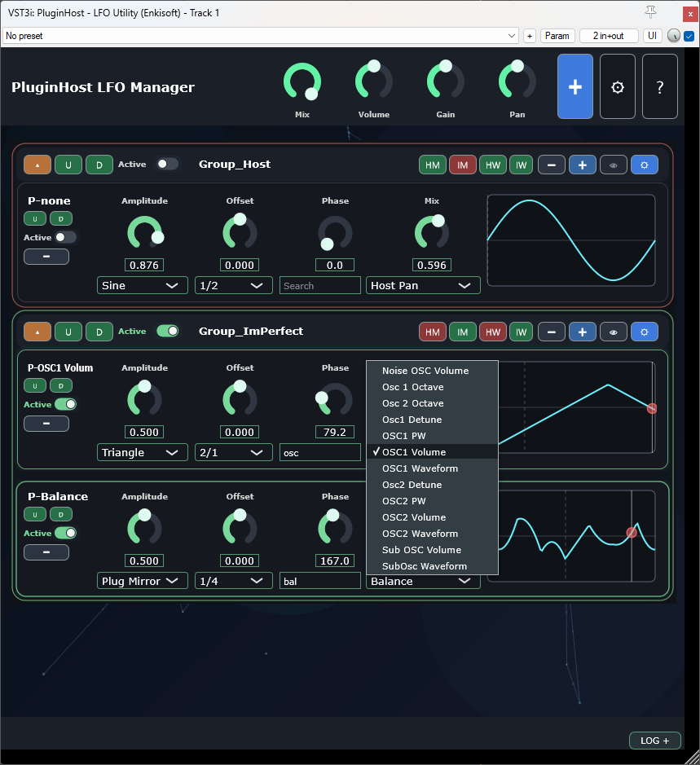Toggle eye visibility icon in Group_Host header
Screen dimensions: 700x765
click(614, 165)
